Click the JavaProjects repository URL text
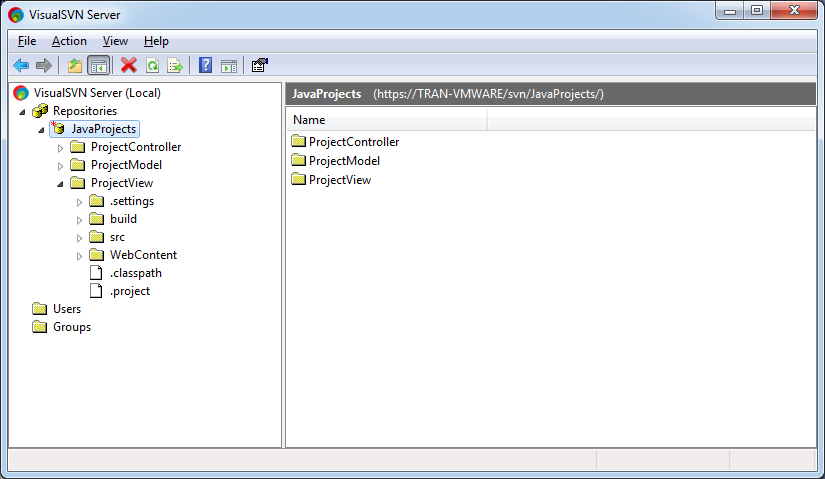 [x=488, y=94]
